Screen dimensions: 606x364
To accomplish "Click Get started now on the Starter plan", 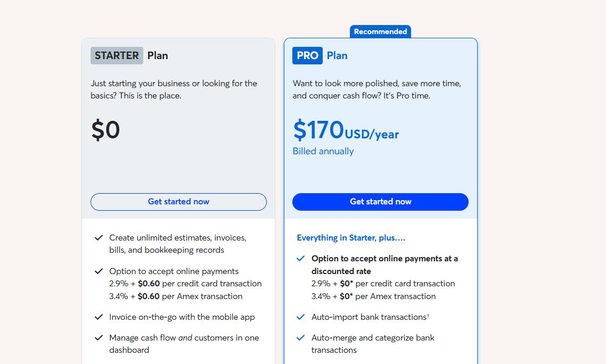I will coord(178,202).
